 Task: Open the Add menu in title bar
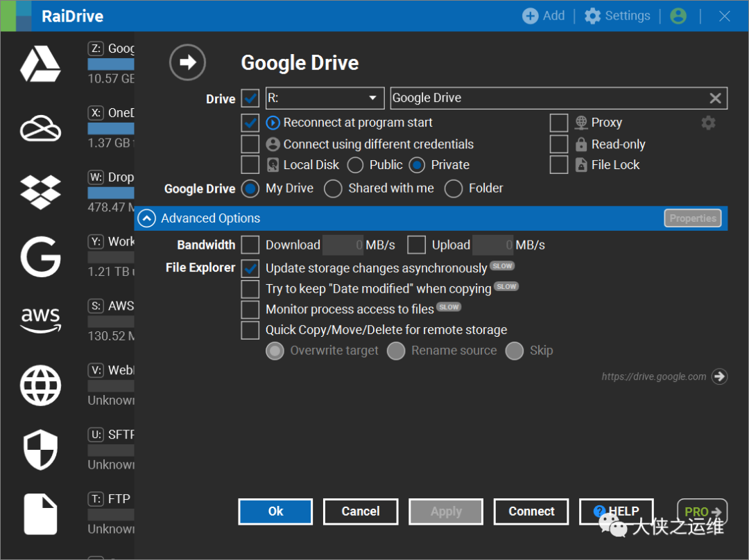coord(544,16)
